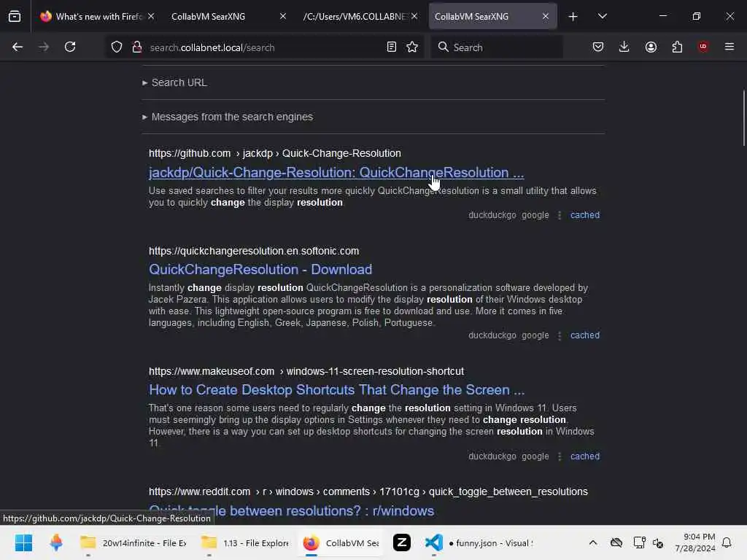The image size is (747, 560).
Task: Switch to 20w14infinite File Explorer window
Action: [x=133, y=542]
